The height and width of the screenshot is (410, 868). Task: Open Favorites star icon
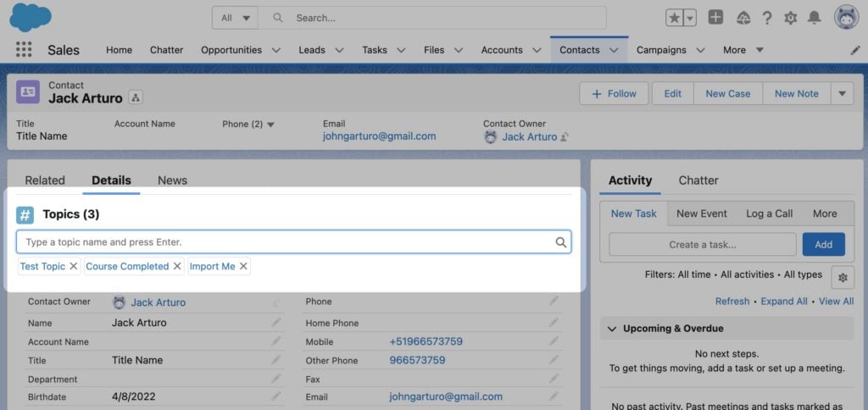[x=674, y=18]
